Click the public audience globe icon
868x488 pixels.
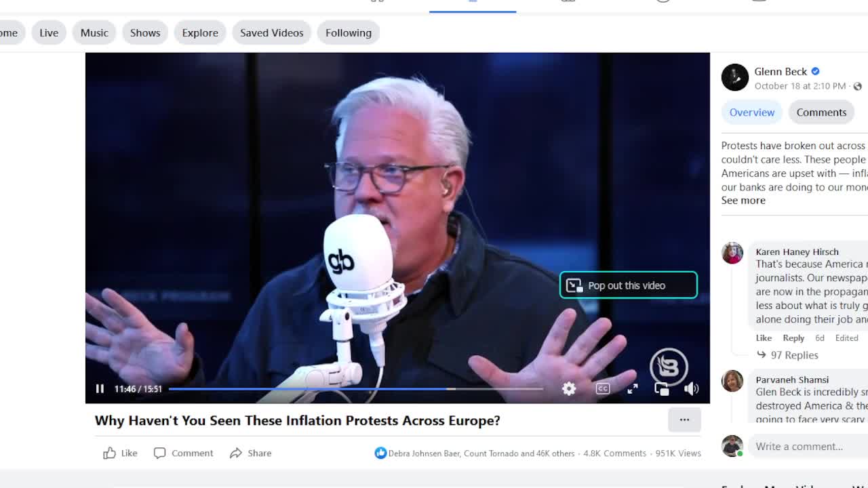point(857,86)
